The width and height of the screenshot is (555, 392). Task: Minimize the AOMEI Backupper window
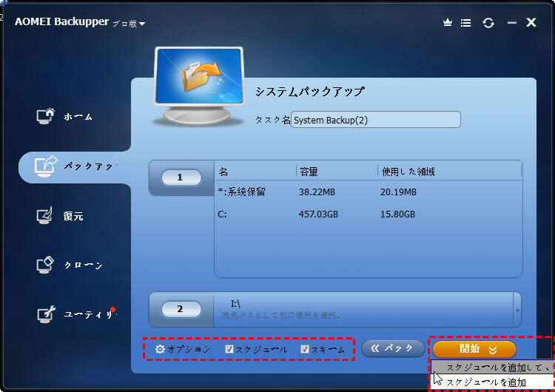coord(512,23)
